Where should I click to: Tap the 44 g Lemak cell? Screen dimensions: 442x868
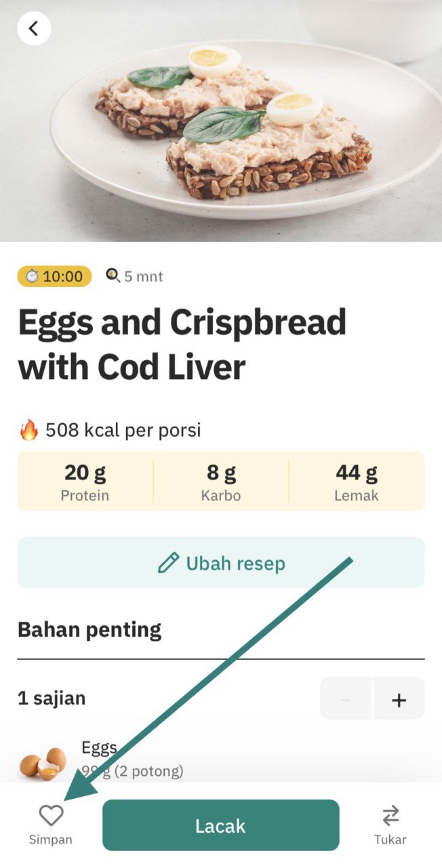tap(357, 482)
